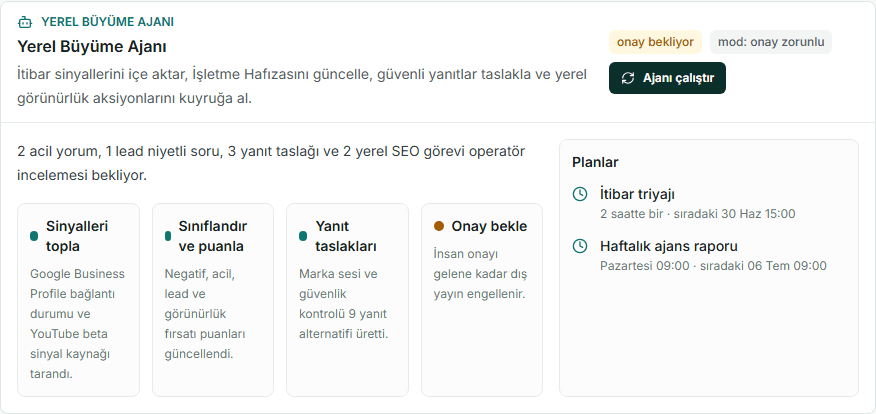Screen dimensions: 876x414
Task: Click the 'Negatif, acil, lead' description text
Action: [205, 313]
